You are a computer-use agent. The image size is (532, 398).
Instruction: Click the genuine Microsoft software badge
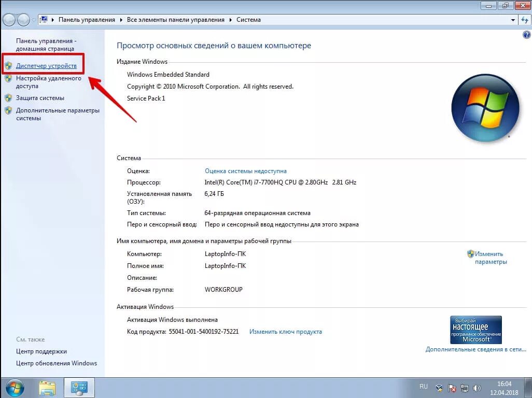[x=475, y=330]
